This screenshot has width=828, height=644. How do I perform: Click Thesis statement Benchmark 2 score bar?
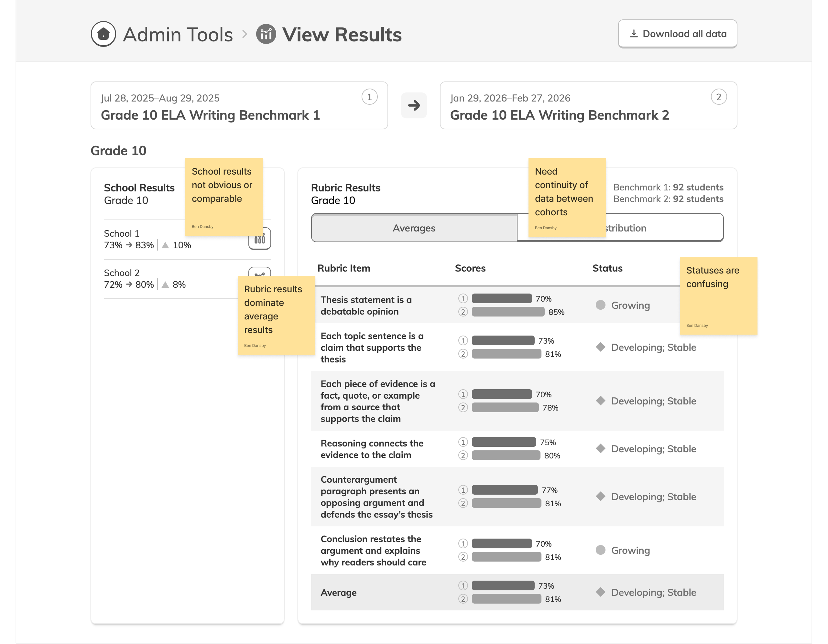(508, 312)
